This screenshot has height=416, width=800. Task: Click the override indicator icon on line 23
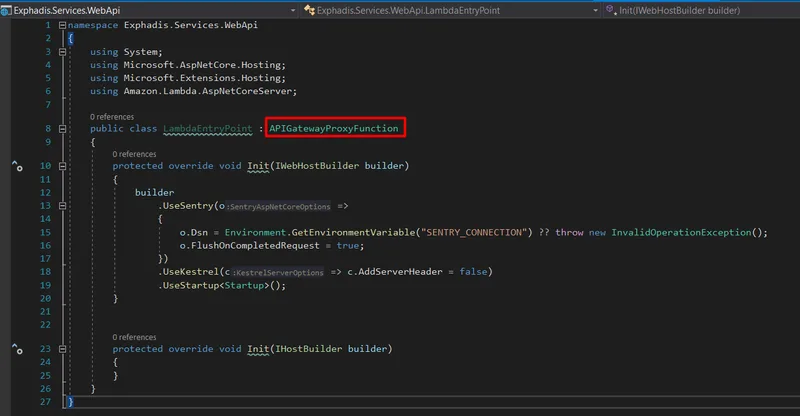coord(17,349)
